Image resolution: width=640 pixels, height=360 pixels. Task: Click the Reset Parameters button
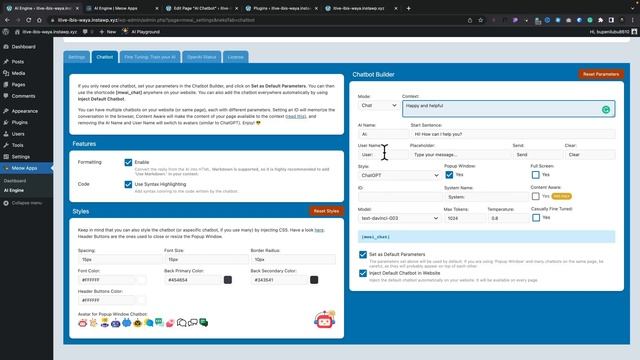601,74
